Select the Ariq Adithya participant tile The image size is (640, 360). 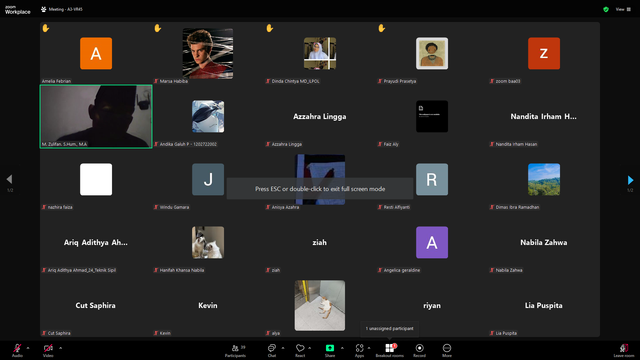click(x=96, y=243)
